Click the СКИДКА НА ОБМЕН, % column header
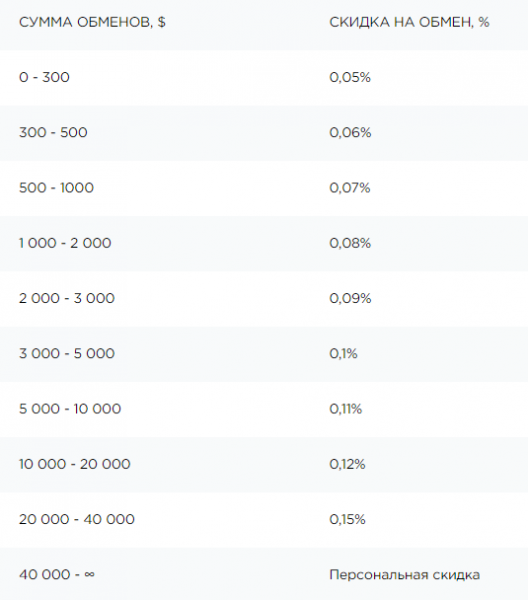Screen dimensions: 528x600 coord(409,22)
